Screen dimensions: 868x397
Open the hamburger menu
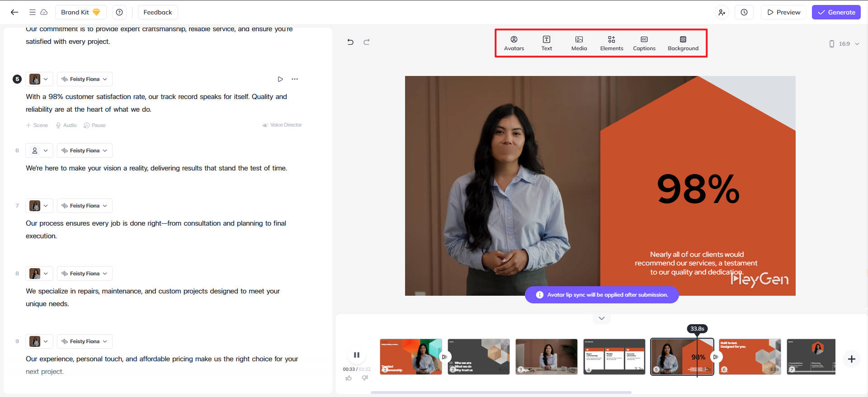32,12
